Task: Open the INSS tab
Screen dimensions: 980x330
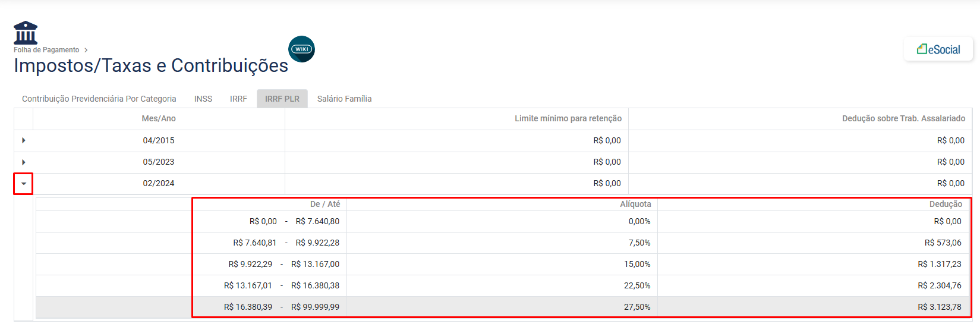Action: click(x=203, y=99)
